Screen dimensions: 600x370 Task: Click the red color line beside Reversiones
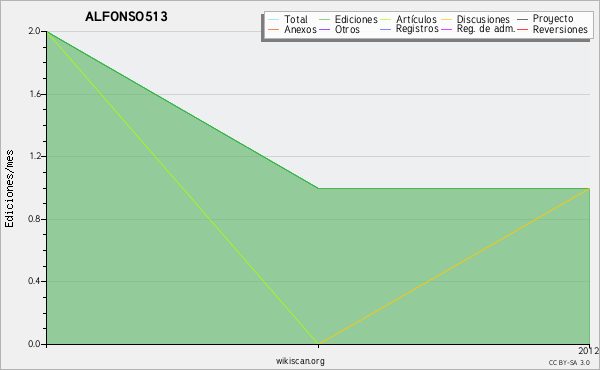pyautogui.click(x=522, y=29)
